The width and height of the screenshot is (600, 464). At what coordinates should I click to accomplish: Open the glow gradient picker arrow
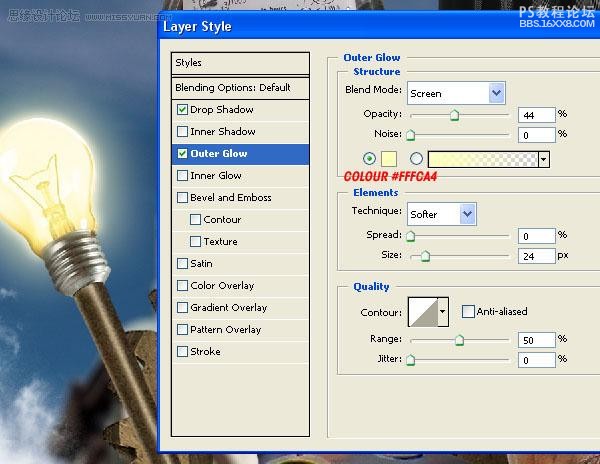544,159
